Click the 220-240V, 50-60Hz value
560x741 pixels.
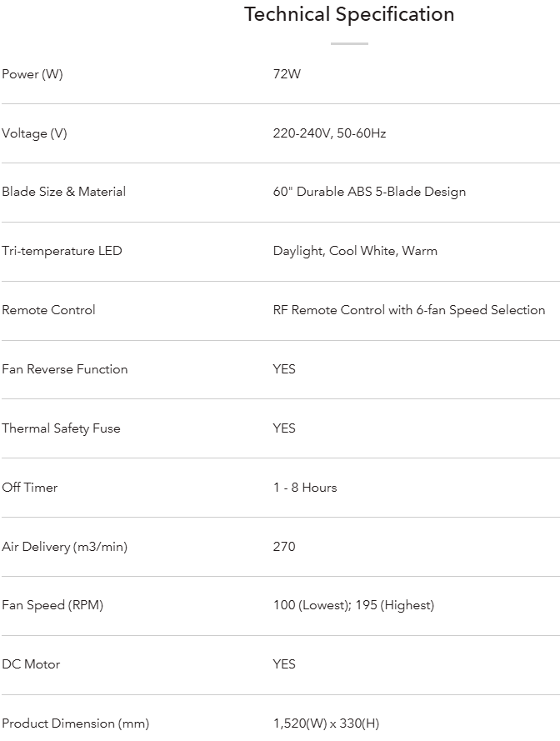coord(329,133)
